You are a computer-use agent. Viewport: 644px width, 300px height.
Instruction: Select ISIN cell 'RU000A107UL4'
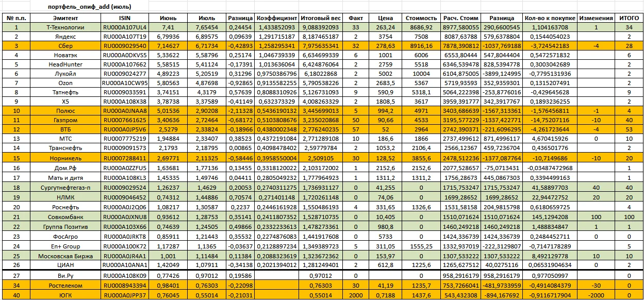(x=124, y=27)
